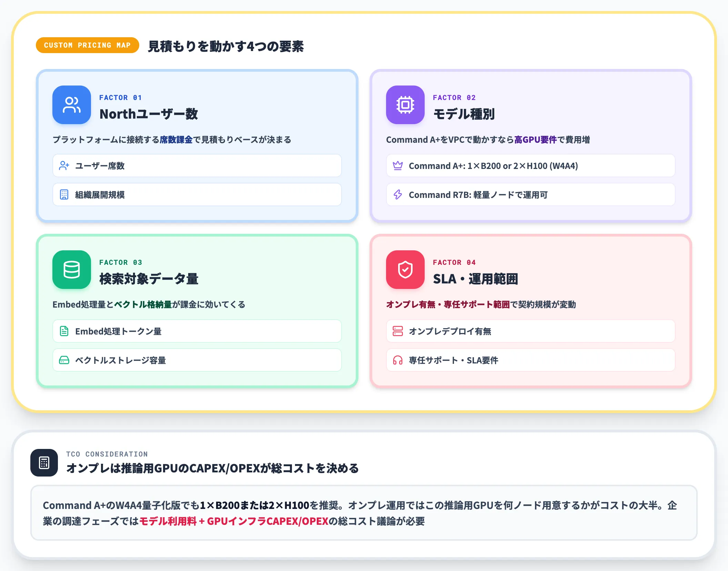
Task: Click the main heading 見積もりを動かす4つの要素
Action: coord(226,46)
